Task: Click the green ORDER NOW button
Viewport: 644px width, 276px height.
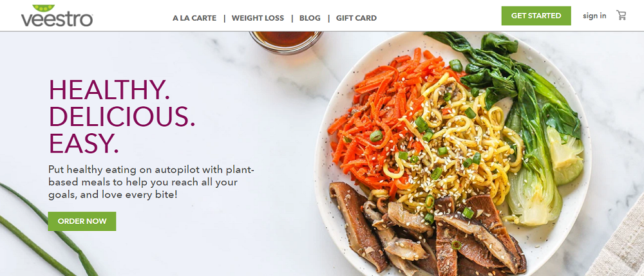Action: (x=82, y=221)
